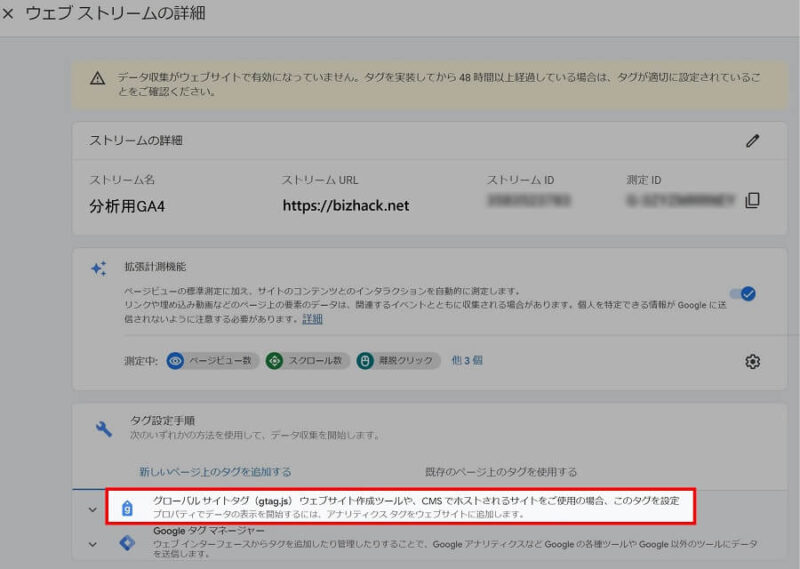Click the タグ設定手順 heading
Screen dimensions: 800x569
coord(162,420)
